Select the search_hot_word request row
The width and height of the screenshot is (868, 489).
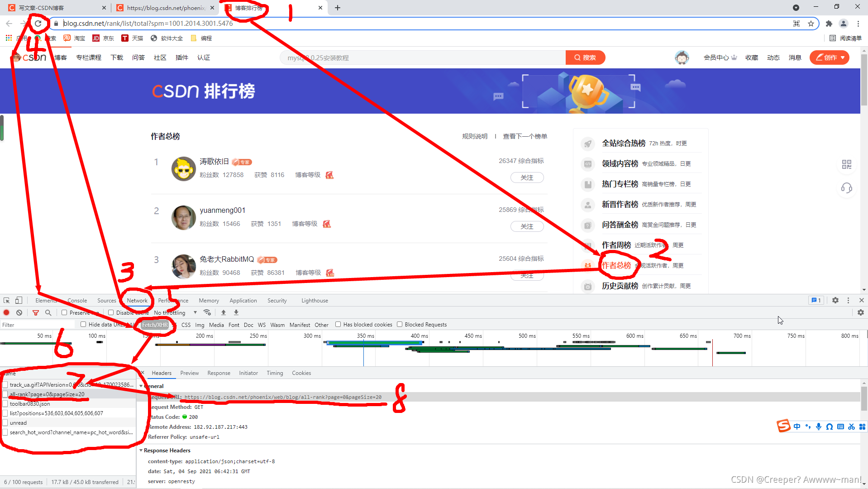click(68, 432)
